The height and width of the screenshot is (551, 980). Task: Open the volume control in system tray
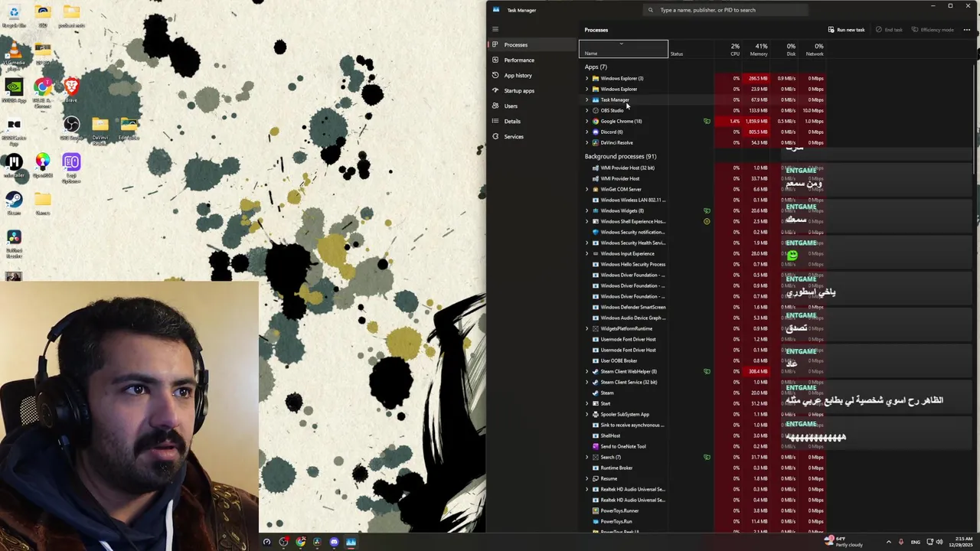tap(939, 542)
